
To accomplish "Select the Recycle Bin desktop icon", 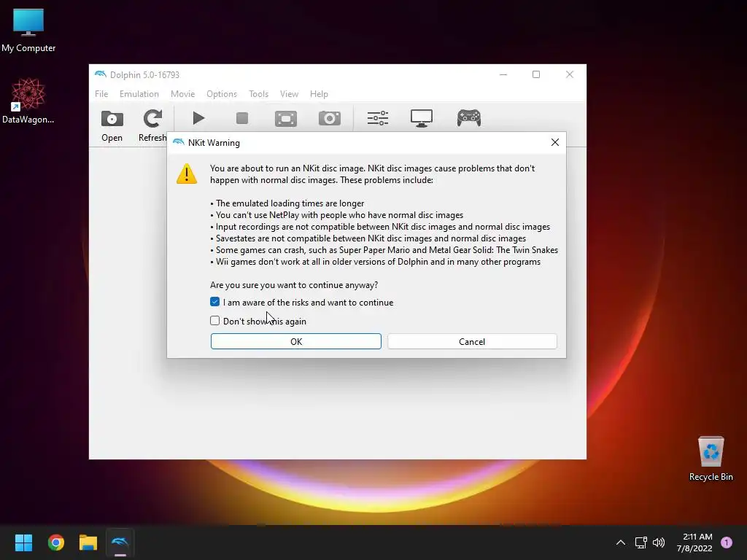I will 711,459.
